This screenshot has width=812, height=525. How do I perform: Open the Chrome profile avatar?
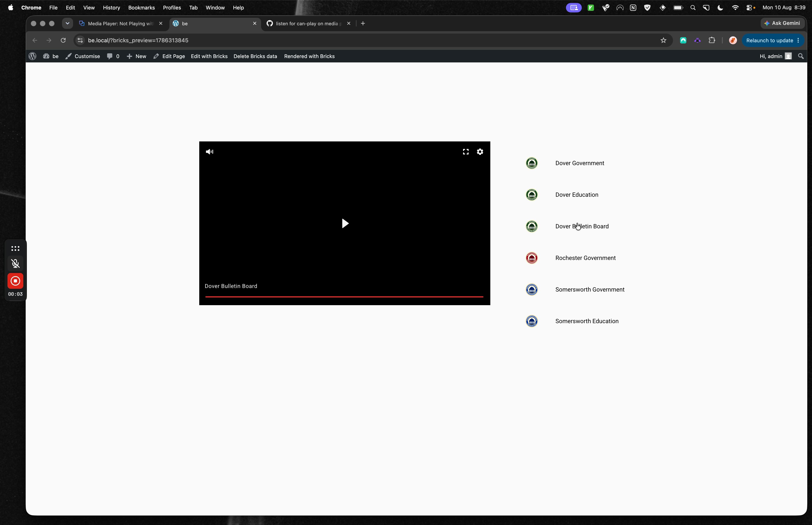733,40
